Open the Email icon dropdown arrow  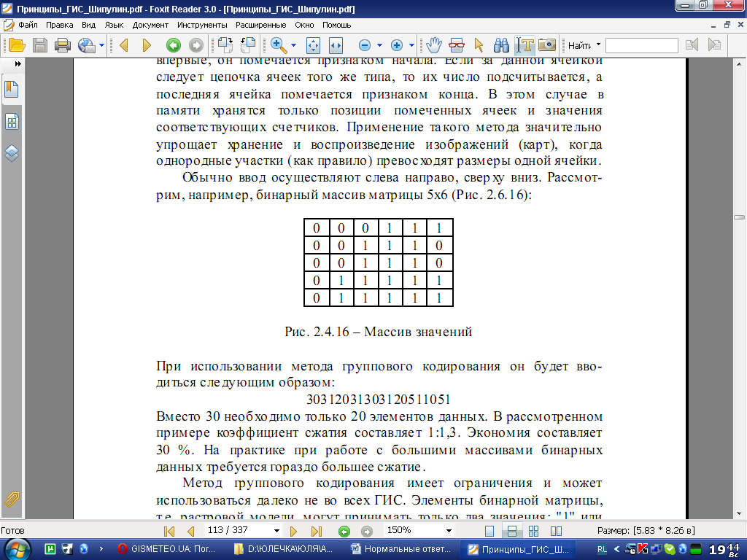point(101,45)
